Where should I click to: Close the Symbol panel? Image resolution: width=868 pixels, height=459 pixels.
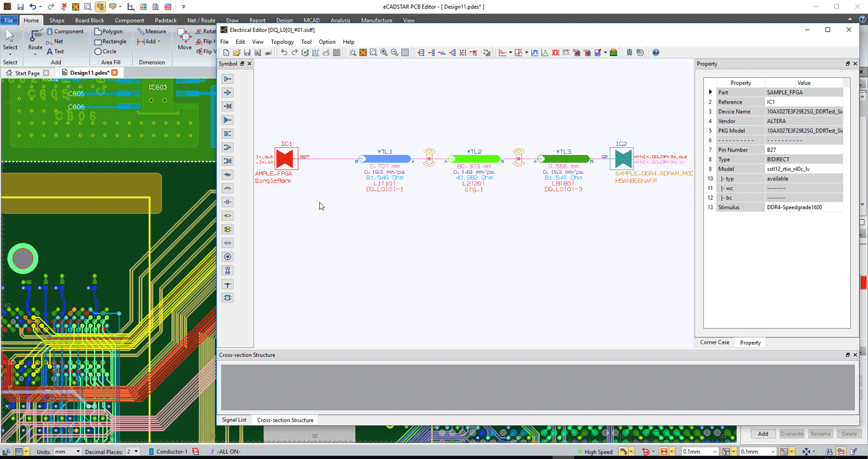pyautogui.click(x=249, y=64)
